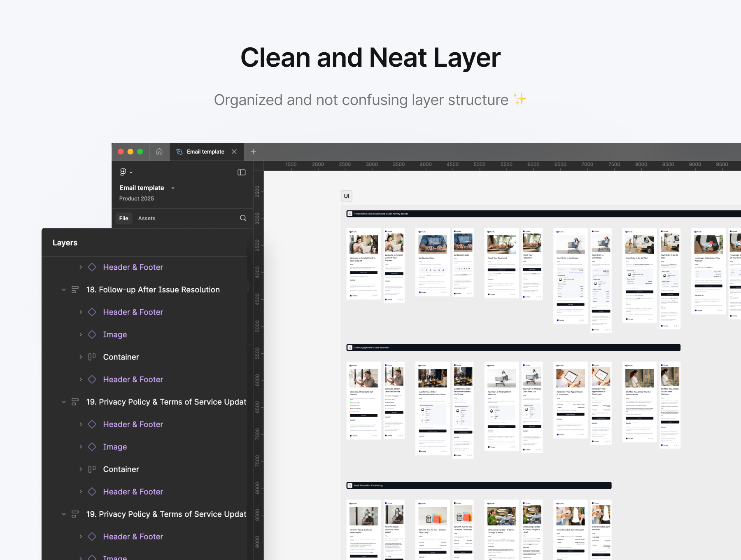The height and width of the screenshot is (560, 741).
Task: Select the File tab
Action: pyautogui.click(x=123, y=218)
